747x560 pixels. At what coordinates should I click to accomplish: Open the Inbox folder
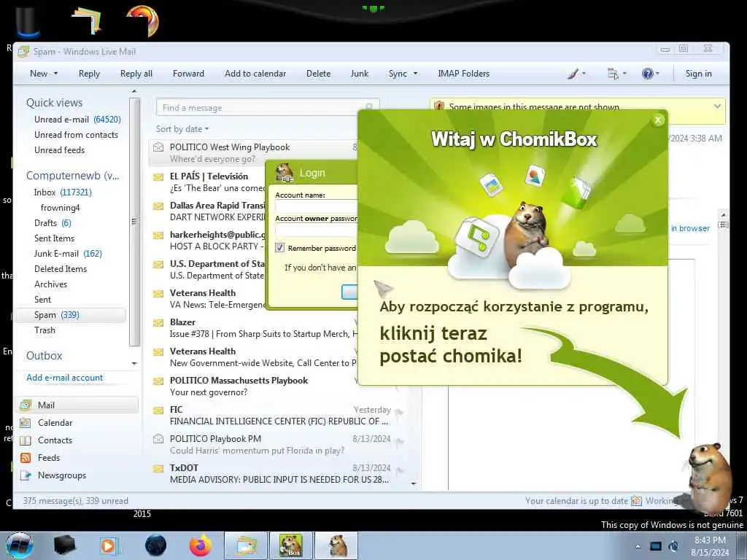(63, 192)
